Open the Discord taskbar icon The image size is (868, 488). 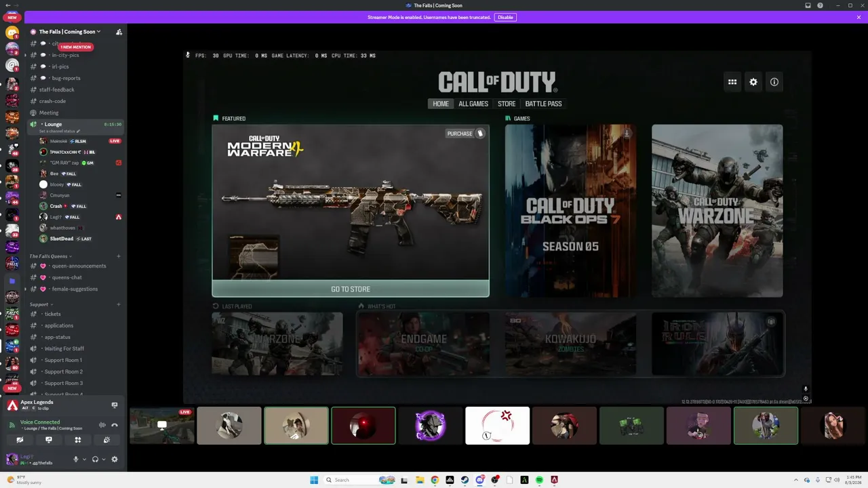tap(479, 480)
